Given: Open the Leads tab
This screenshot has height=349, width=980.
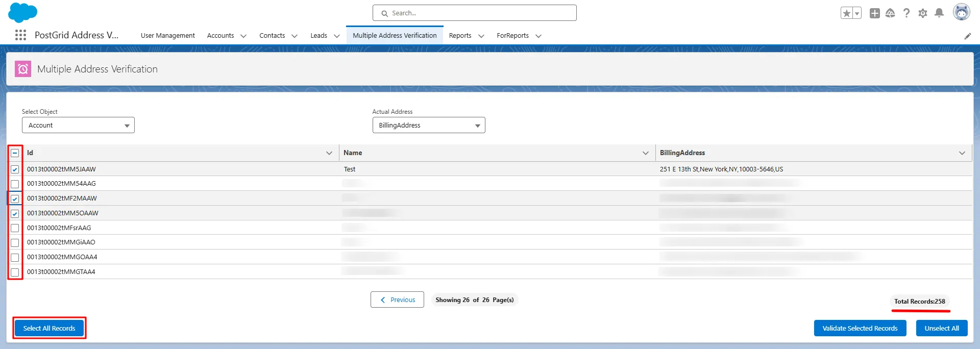Looking at the screenshot, I should (x=319, y=35).
